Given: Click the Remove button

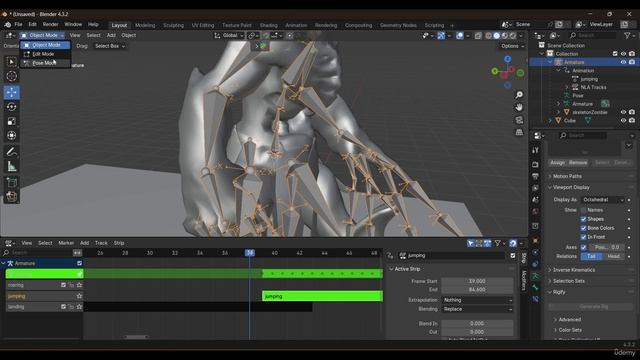Looking at the screenshot, I should (x=578, y=162).
